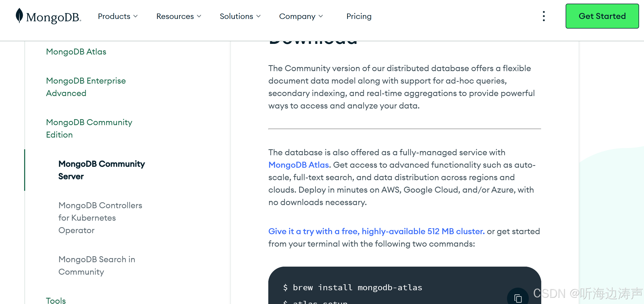Open the three-dot more options menu

pyautogui.click(x=544, y=16)
